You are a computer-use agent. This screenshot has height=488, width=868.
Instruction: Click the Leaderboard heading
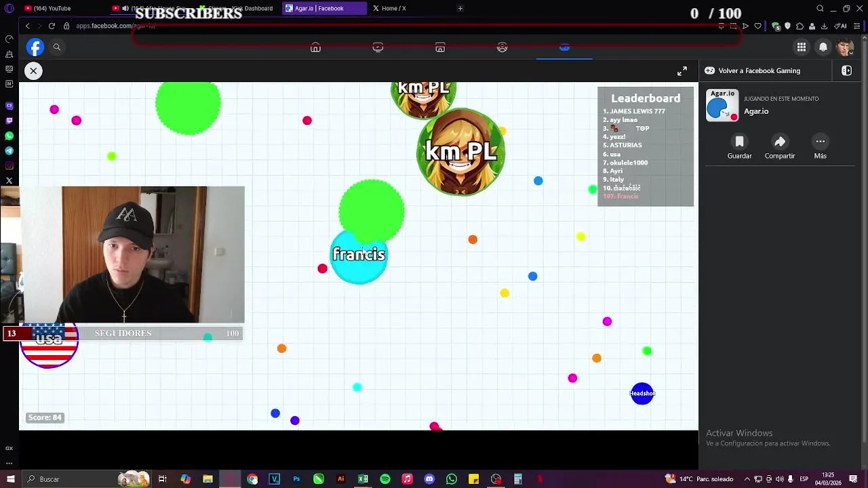coord(646,98)
